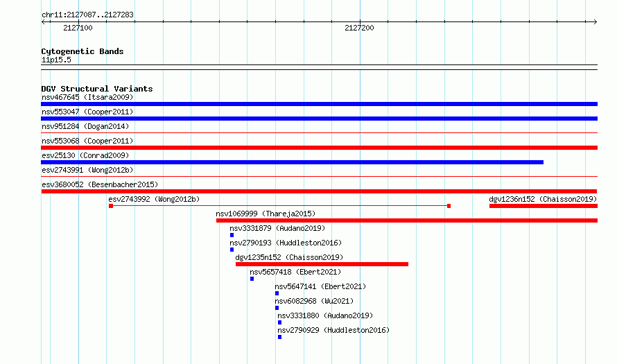Image resolution: width=617 pixels, height=364 pixels.
Task: Click the blue marker under nsv6082968
Action: [277, 308]
